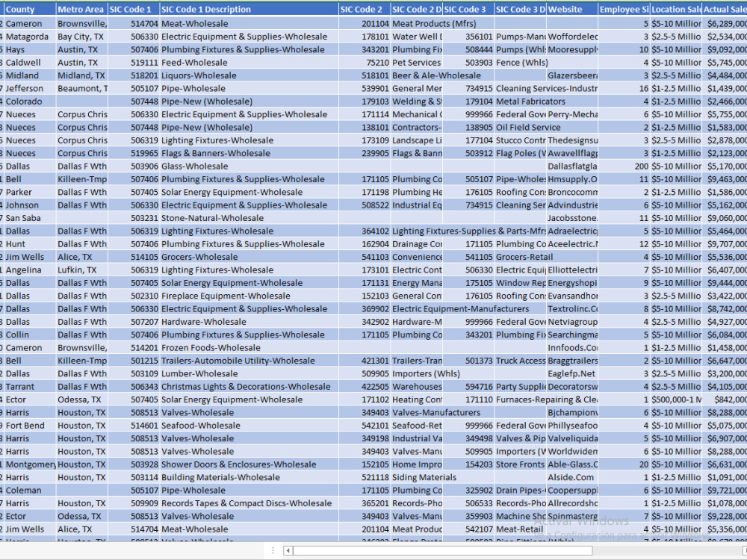Image resolution: width=747 pixels, height=560 pixels.
Task: Select the SIC Code 2 column header
Action: [365, 10]
